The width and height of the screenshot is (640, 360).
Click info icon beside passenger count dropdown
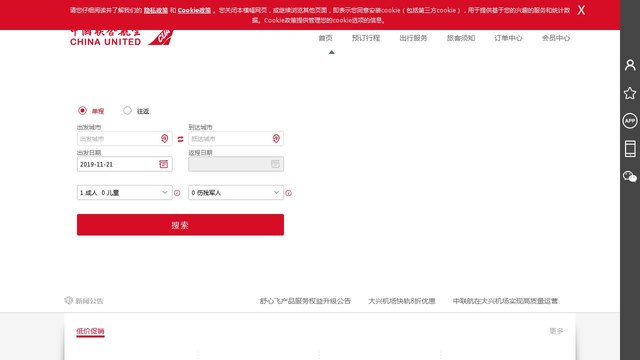[177, 193]
